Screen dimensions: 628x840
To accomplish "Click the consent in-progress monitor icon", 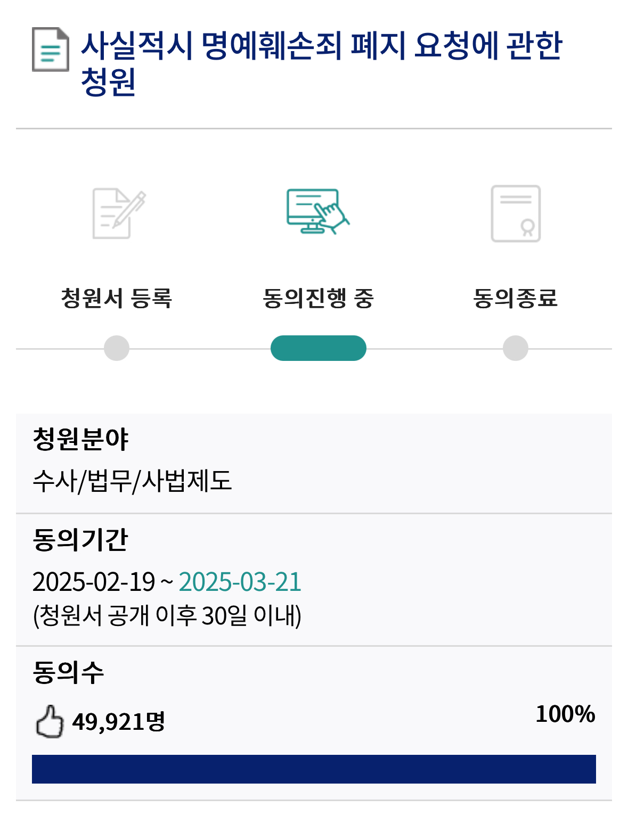I will pos(318,211).
